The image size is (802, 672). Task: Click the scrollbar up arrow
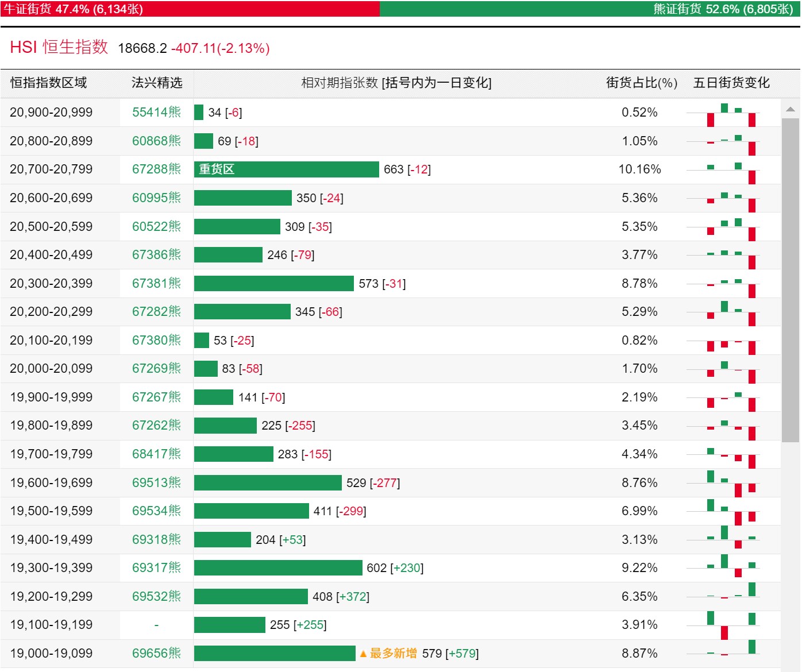[790, 109]
